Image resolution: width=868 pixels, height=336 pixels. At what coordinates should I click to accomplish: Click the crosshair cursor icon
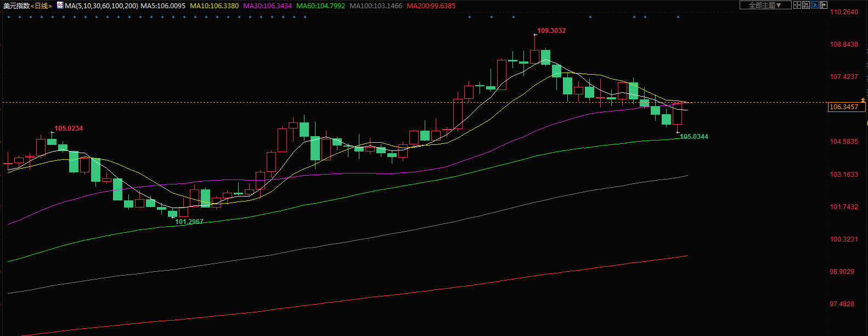pos(797,5)
